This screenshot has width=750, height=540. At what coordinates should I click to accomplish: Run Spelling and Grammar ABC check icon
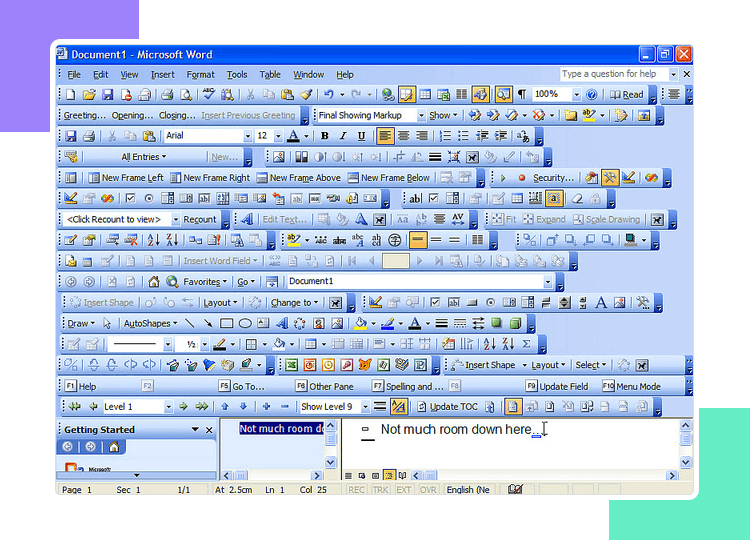tap(209, 94)
